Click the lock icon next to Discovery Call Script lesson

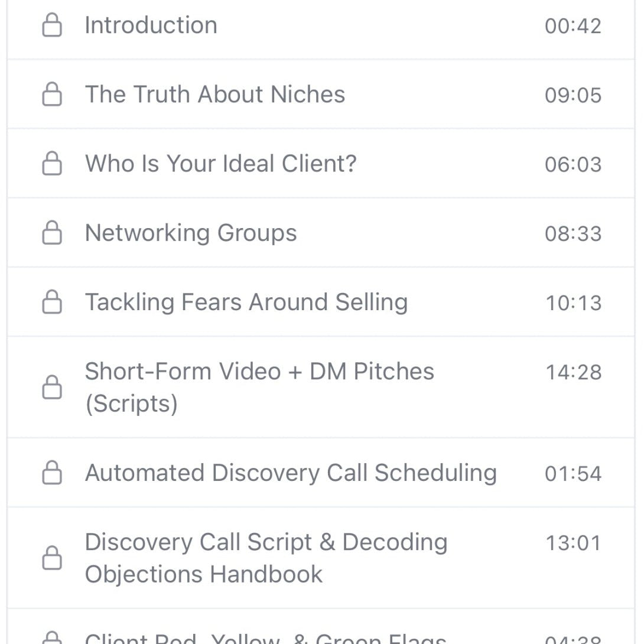tap(52, 558)
